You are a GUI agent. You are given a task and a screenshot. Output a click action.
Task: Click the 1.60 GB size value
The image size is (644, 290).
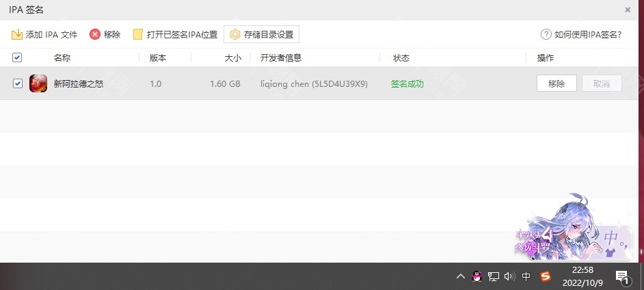click(x=225, y=84)
